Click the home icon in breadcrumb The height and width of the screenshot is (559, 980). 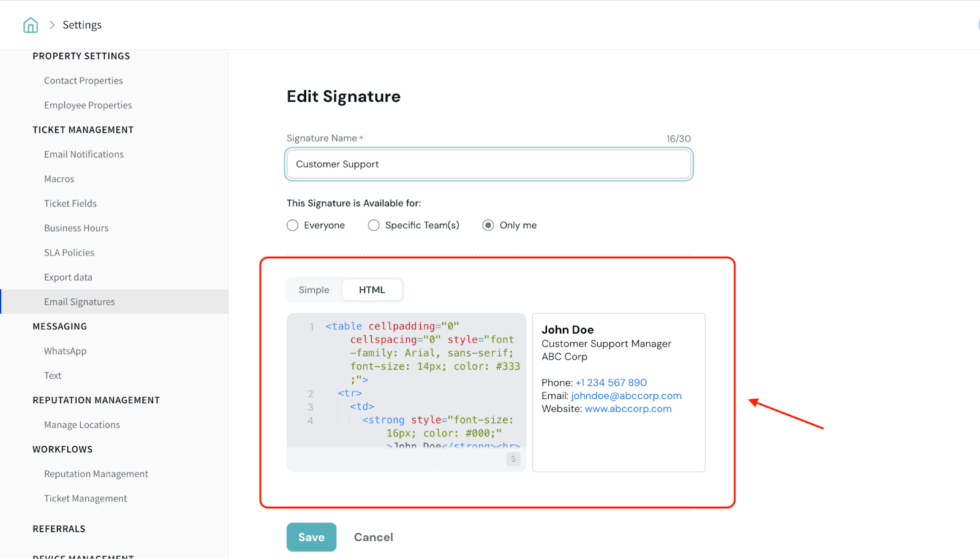31,25
